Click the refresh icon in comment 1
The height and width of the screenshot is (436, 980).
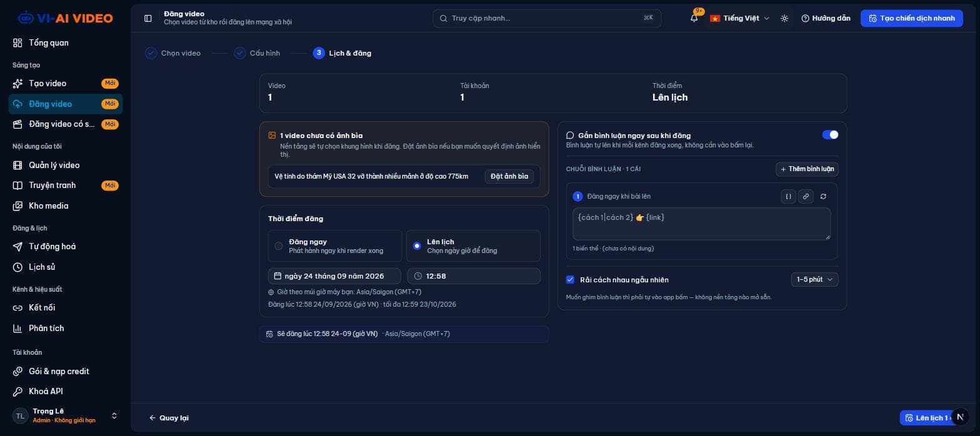coord(823,196)
